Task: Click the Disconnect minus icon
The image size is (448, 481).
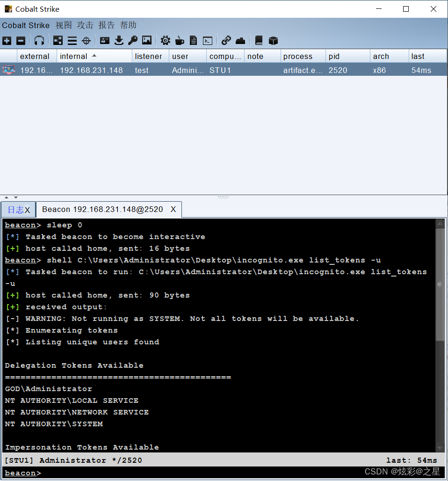Action: (21, 41)
